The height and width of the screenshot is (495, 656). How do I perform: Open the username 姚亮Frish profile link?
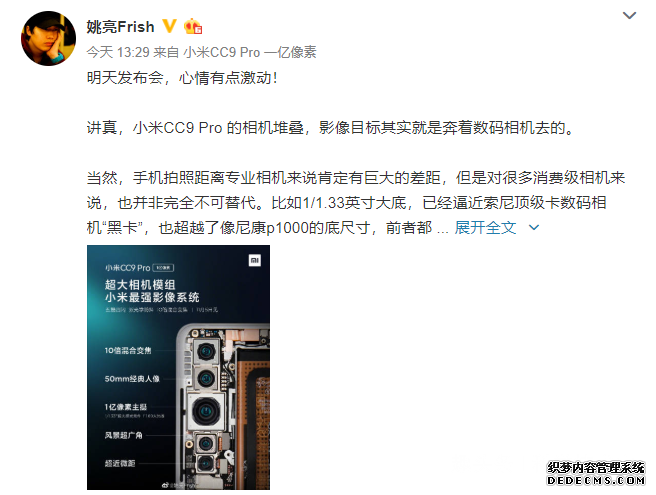(120, 27)
